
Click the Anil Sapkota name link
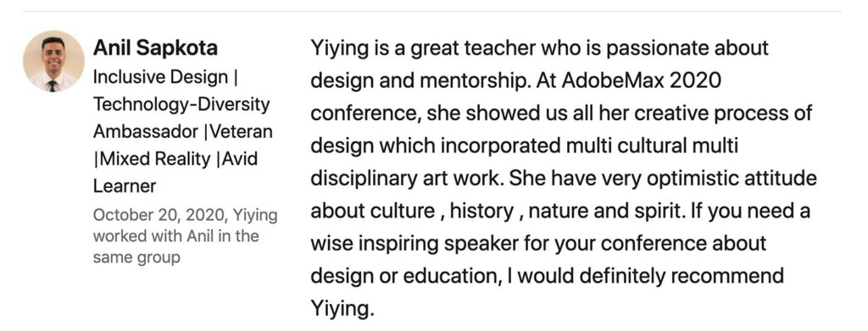point(155,48)
